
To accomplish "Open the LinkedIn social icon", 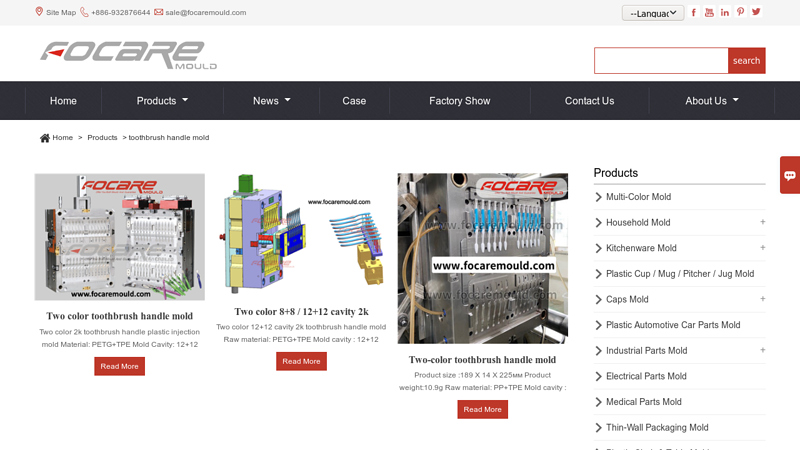I will 725,12.
